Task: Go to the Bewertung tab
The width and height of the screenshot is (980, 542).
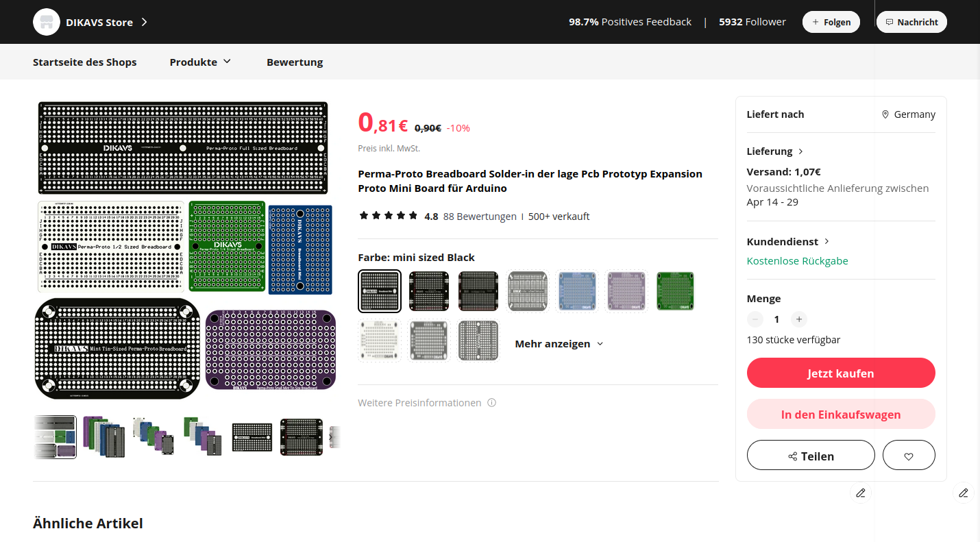Action: point(295,62)
